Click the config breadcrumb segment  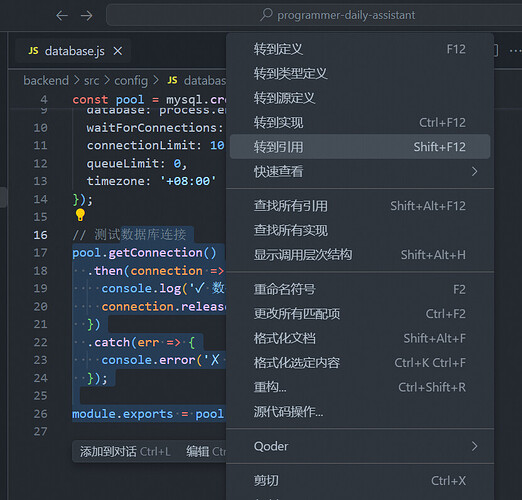tap(131, 80)
